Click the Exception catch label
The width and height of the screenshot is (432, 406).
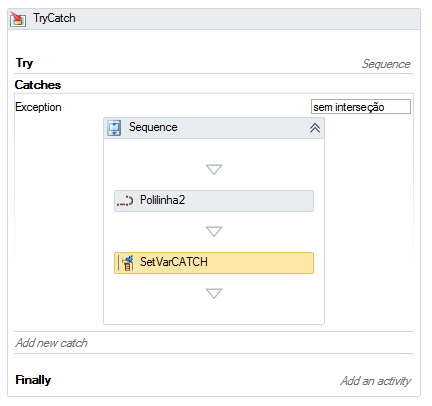pyautogui.click(x=38, y=107)
